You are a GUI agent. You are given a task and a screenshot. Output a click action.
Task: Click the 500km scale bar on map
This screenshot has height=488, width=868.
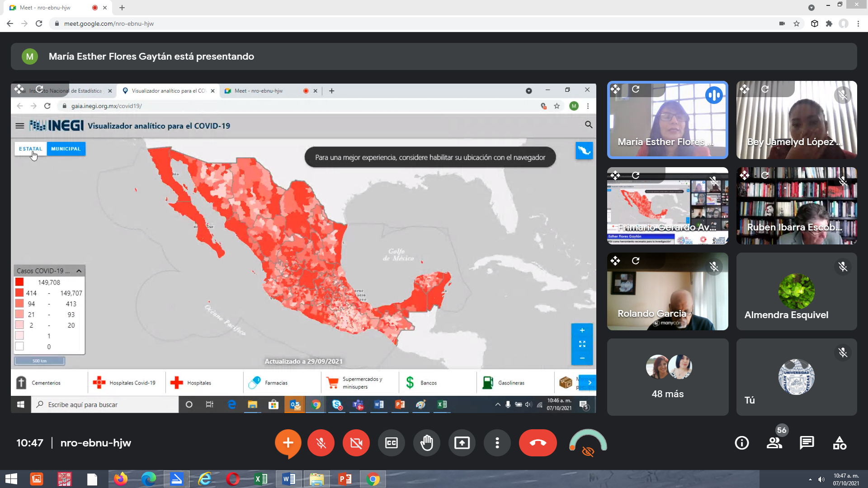pyautogui.click(x=39, y=361)
